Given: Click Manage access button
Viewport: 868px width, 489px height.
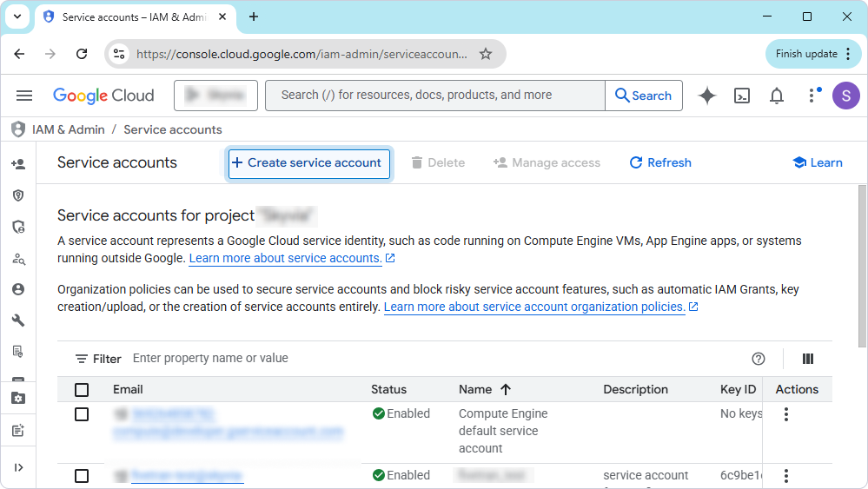Looking at the screenshot, I should point(547,162).
